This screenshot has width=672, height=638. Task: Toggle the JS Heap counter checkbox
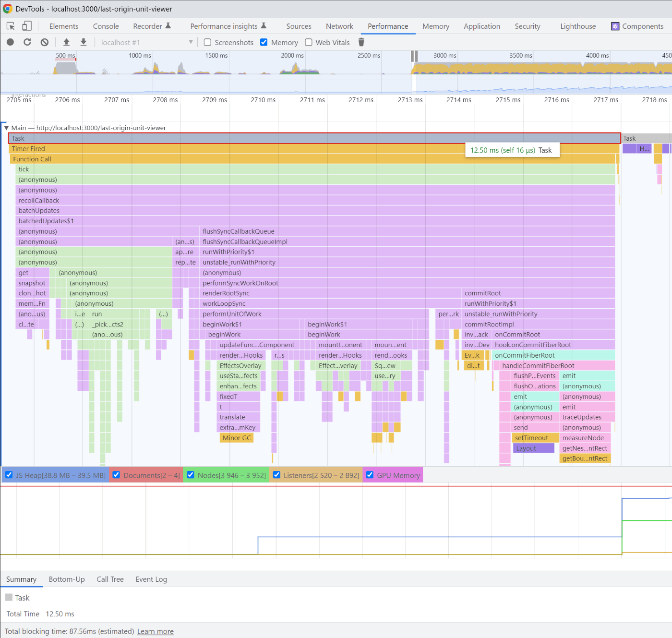(x=9, y=475)
